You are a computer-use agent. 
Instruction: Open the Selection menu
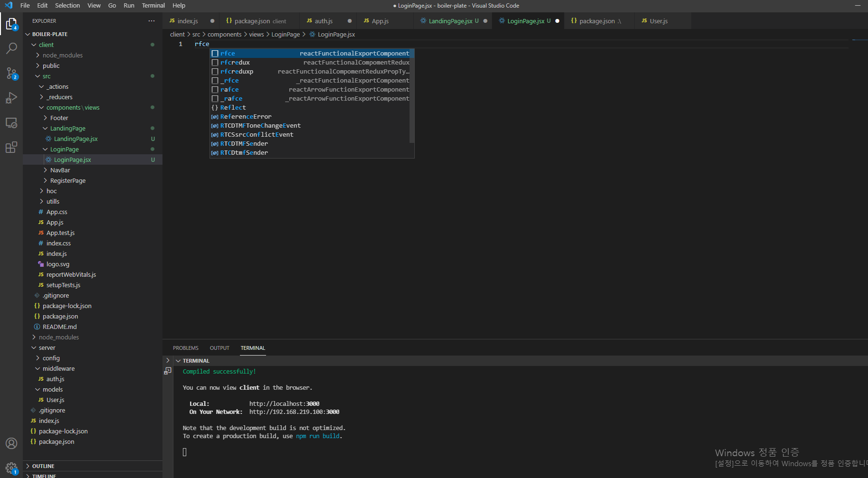tap(67, 5)
